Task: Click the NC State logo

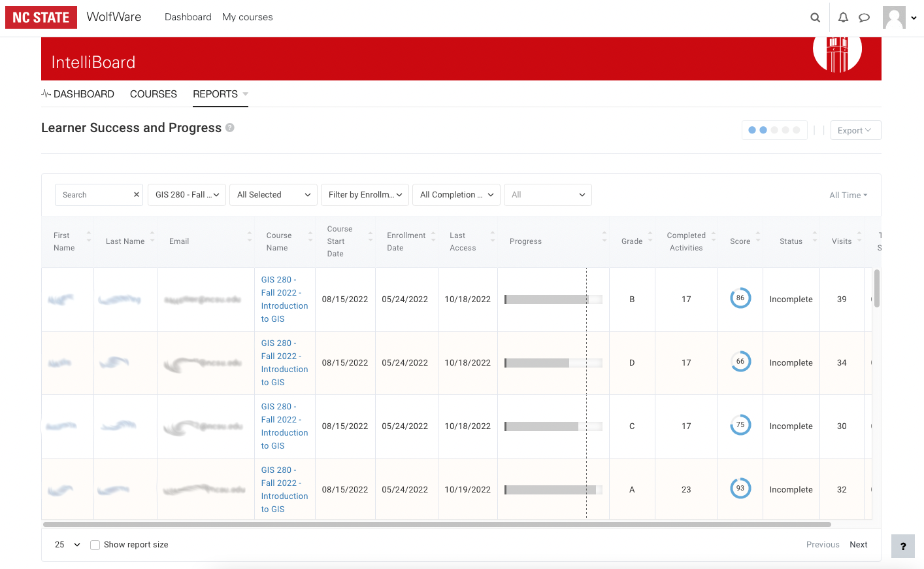Action: click(x=41, y=18)
